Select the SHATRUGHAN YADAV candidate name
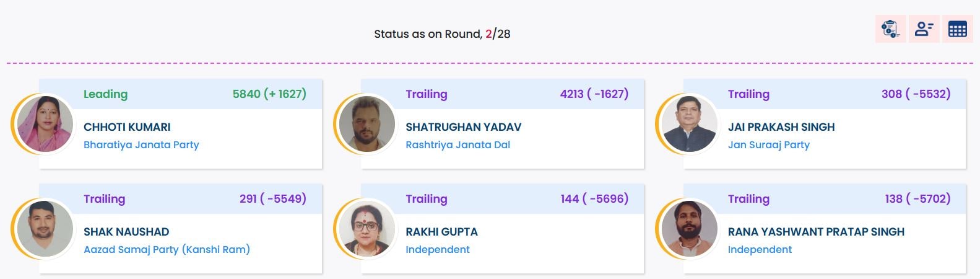The image size is (980, 279). click(463, 127)
